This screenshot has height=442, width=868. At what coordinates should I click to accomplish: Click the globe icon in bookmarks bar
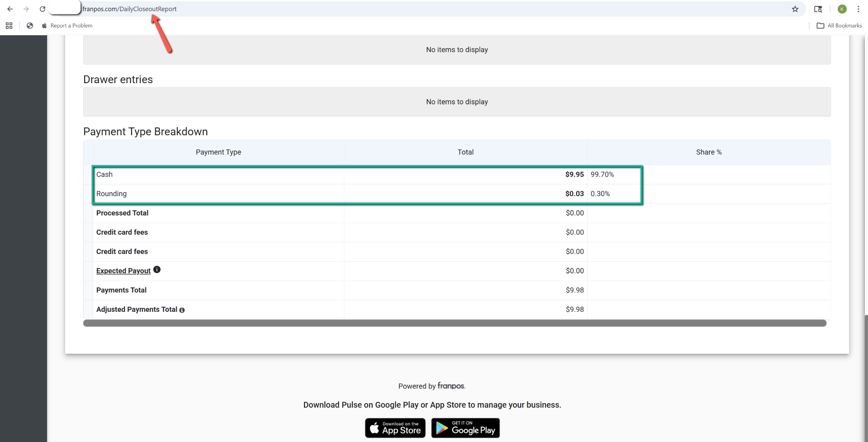pyautogui.click(x=30, y=26)
